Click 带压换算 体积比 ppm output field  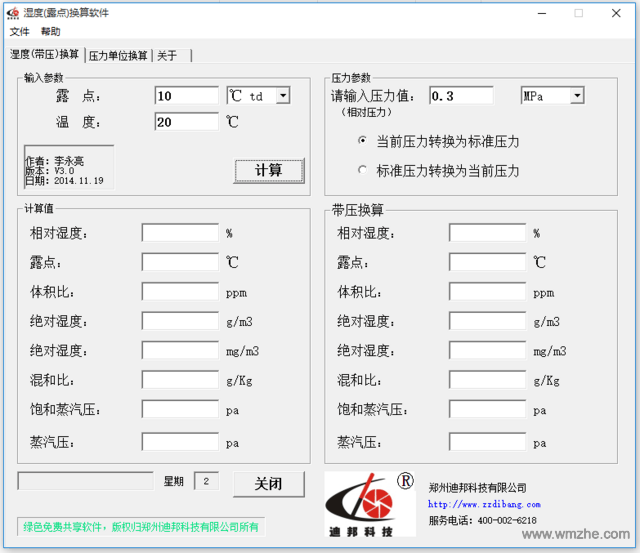[488, 291]
